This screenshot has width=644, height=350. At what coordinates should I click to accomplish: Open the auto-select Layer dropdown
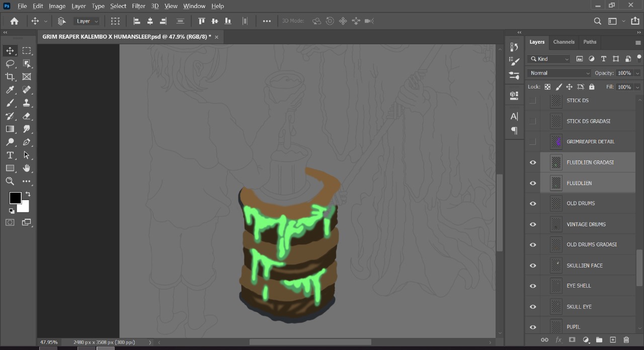coord(87,21)
